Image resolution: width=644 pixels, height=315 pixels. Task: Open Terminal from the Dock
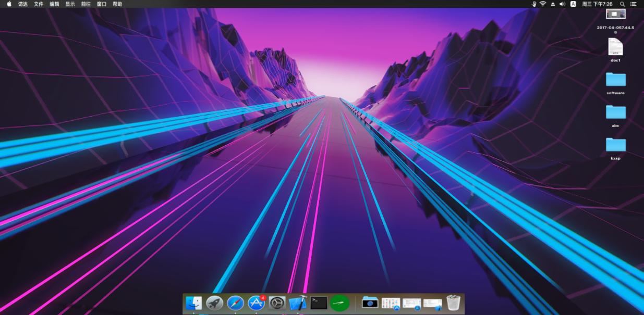[319, 303]
